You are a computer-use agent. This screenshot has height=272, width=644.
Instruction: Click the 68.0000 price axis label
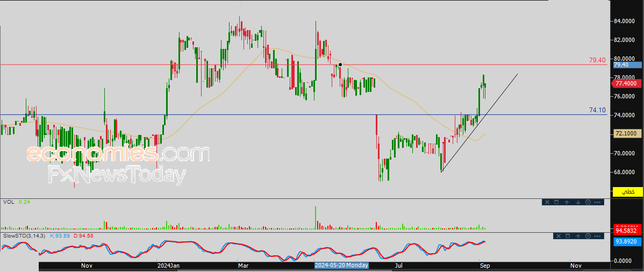pyautogui.click(x=624, y=172)
